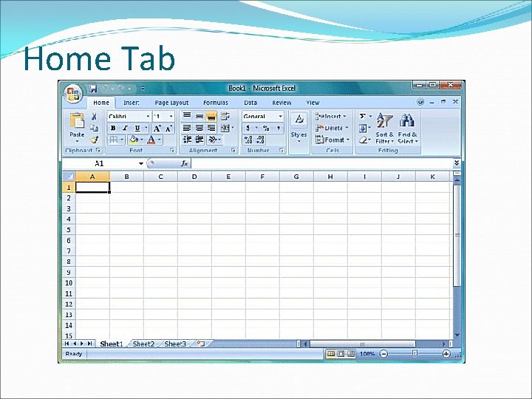Image resolution: width=532 pixels, height=399 pixels.
Task: Open the Number dialog launcher
Action: pyautogui.click(x=282, y=150)
